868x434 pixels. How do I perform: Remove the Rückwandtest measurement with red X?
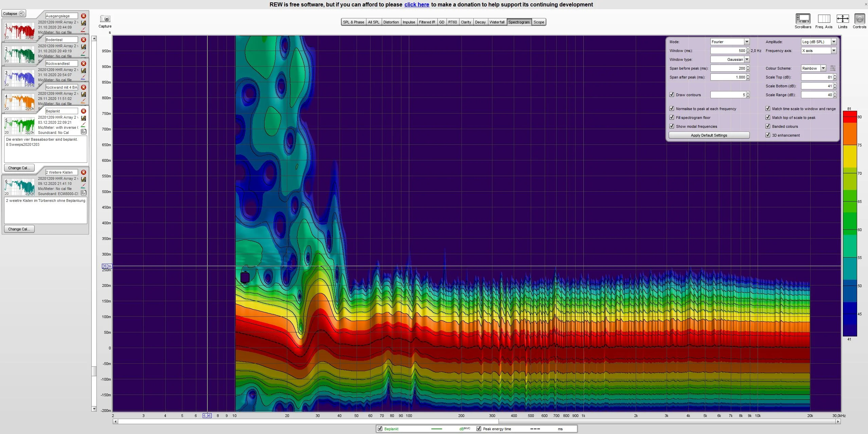click(x=84, y=64)
